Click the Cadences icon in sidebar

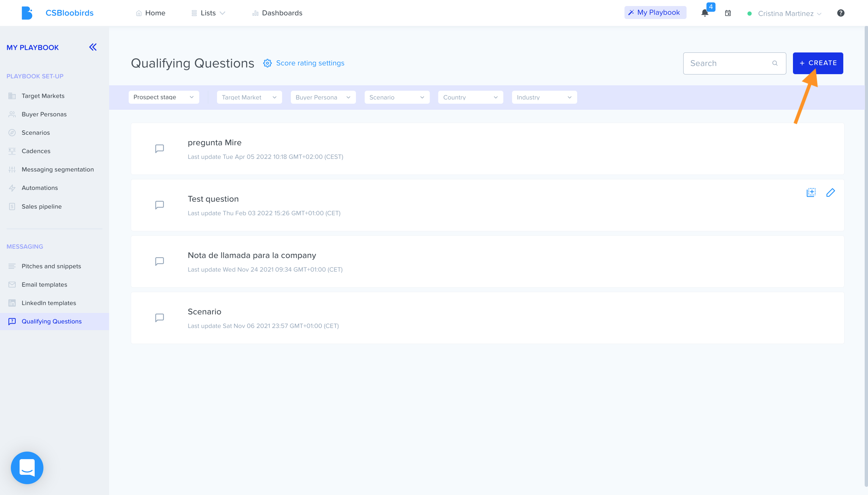pos(12,151)
